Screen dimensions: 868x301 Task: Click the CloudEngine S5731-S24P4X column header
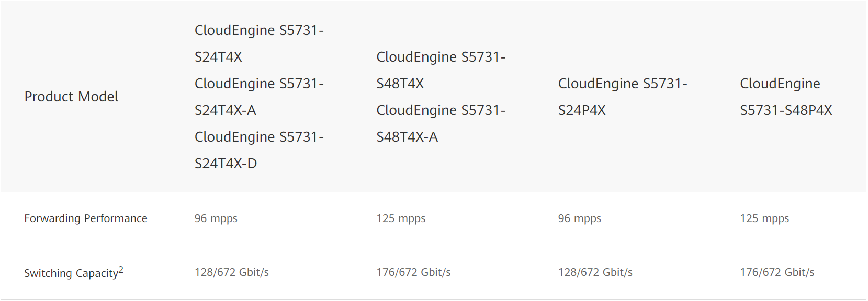point(622,97)
